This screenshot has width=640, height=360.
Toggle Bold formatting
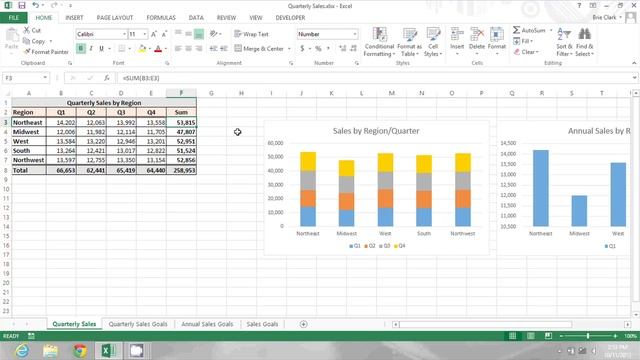click(x=81, y=49)
